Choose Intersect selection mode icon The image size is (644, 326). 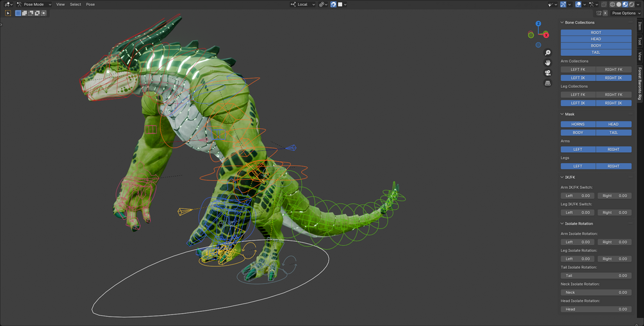point(44,13)
